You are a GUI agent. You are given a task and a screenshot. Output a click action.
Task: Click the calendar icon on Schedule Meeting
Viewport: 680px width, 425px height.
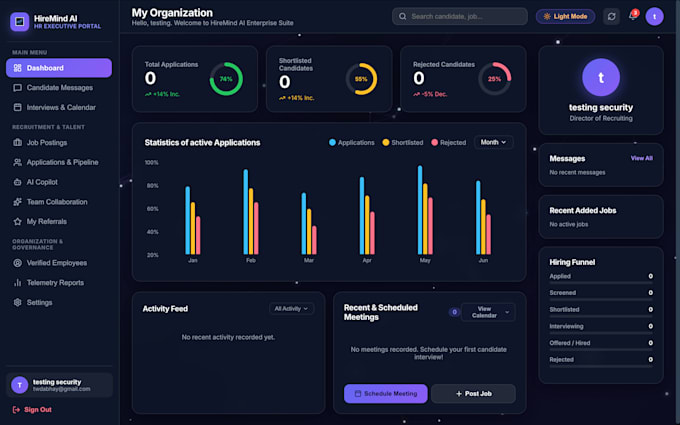358,394
